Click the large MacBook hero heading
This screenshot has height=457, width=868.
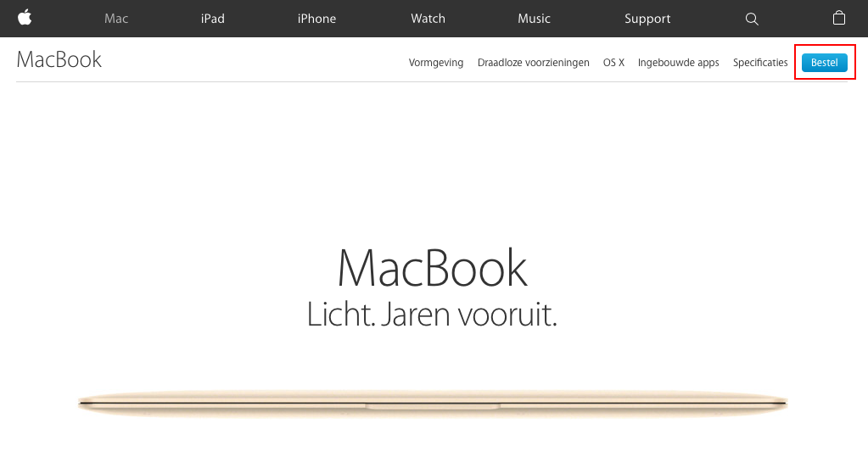pyautogui.click(x=433, y=268)
